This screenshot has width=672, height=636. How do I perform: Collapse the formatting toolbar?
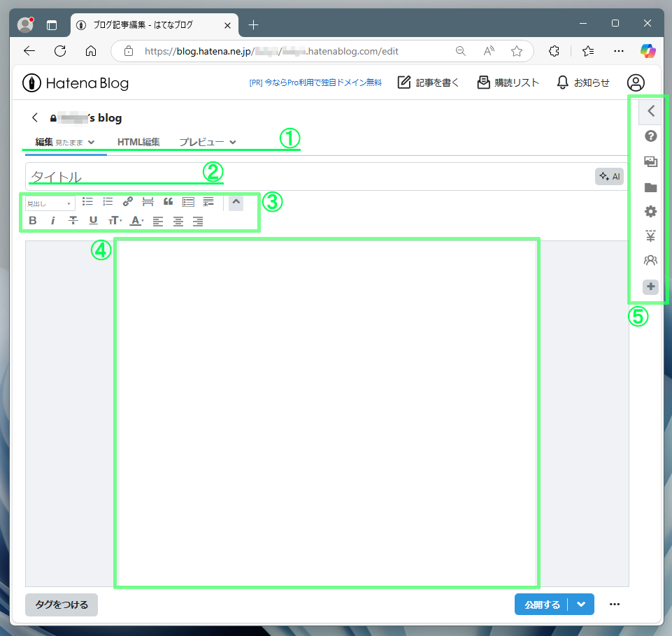point(236,202)
